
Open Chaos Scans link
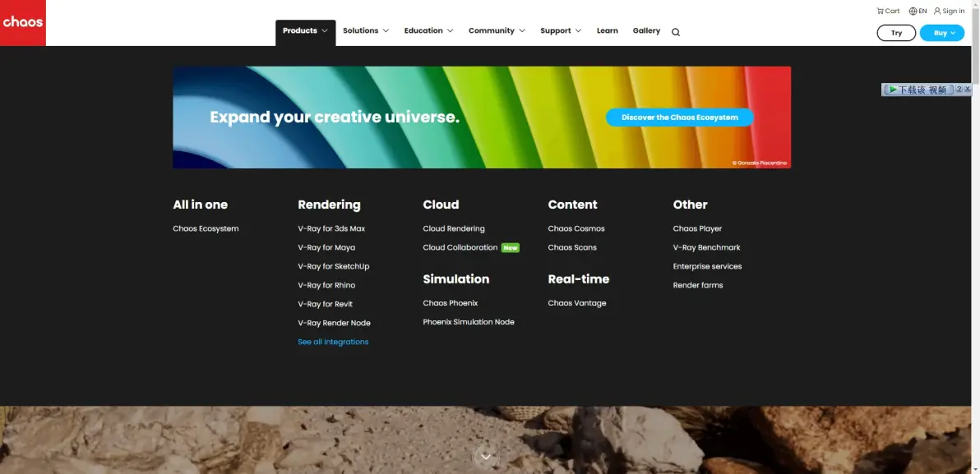(x=572, y=247)
